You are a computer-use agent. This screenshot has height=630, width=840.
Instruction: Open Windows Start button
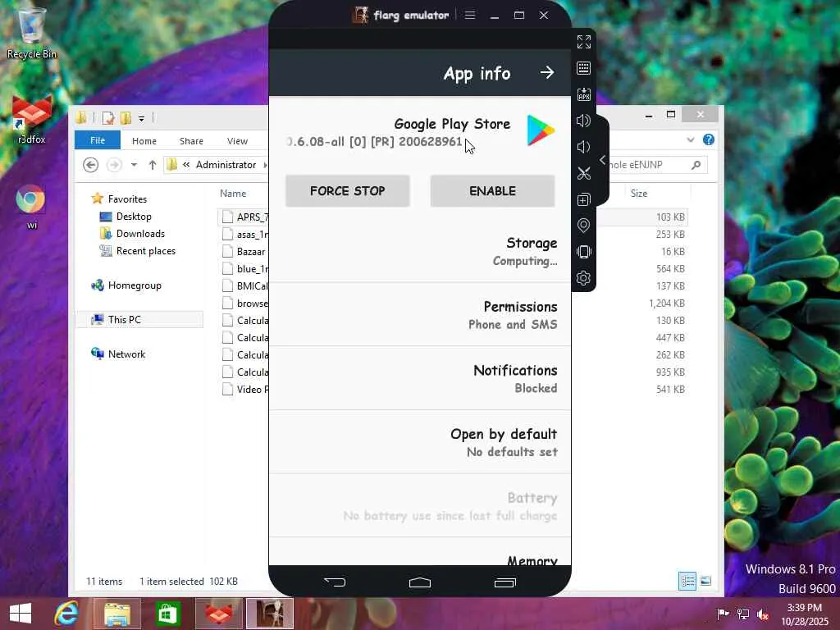pos(21,614)
